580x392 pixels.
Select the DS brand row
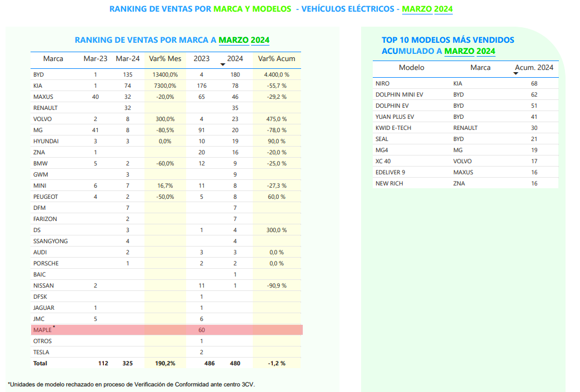[166, 230]
